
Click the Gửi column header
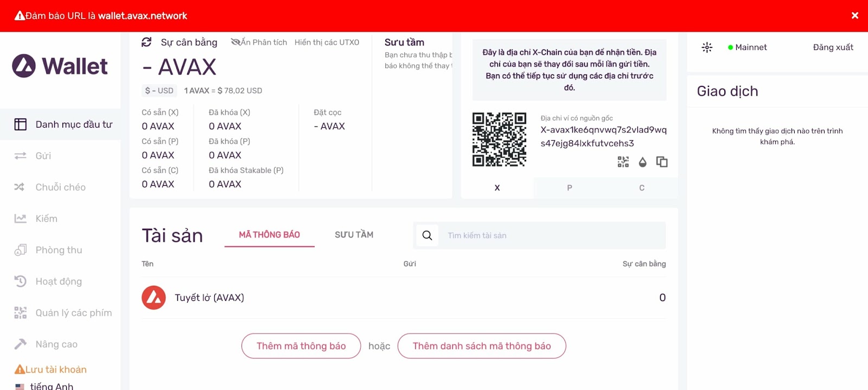click(410, 264)
